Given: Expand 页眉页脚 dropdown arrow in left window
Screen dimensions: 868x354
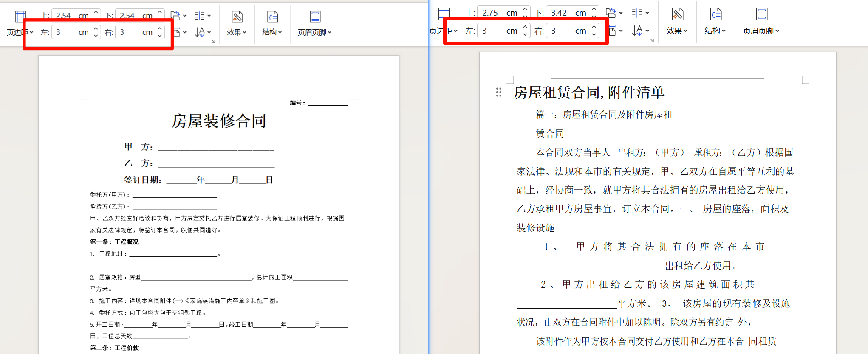Looking at the screenshot, I should [330, 32].
